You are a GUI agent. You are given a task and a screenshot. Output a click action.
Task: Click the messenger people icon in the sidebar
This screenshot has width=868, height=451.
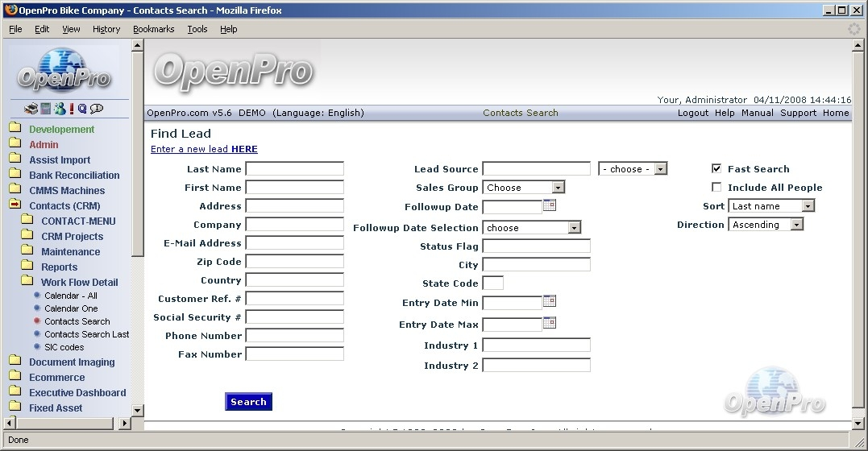tap(60, 109)
